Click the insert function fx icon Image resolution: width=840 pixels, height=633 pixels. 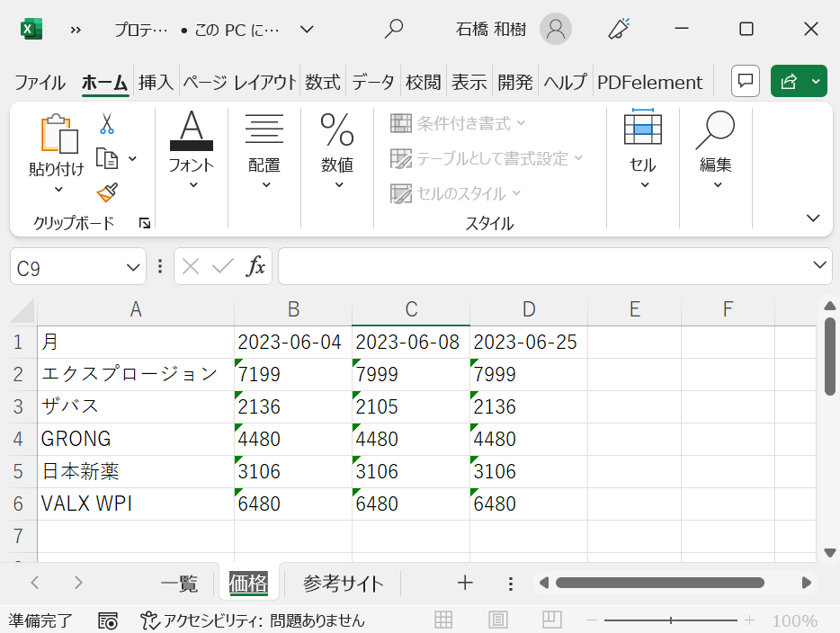click(x=255, y=266)
